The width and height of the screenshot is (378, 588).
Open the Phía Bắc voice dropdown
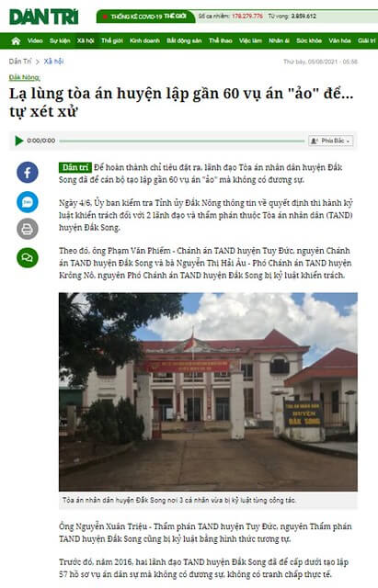click(331, 141)
